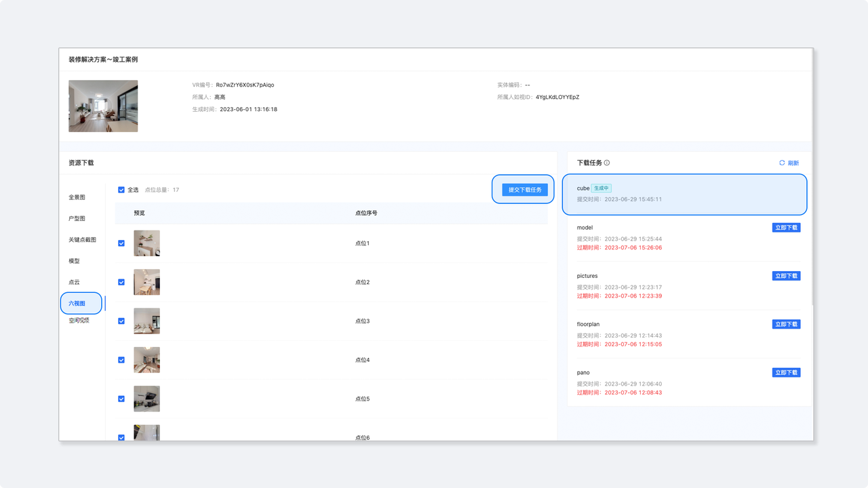868x488 pixels.
Task: Select the 点云 tab
Action: (x=74, y=282)
